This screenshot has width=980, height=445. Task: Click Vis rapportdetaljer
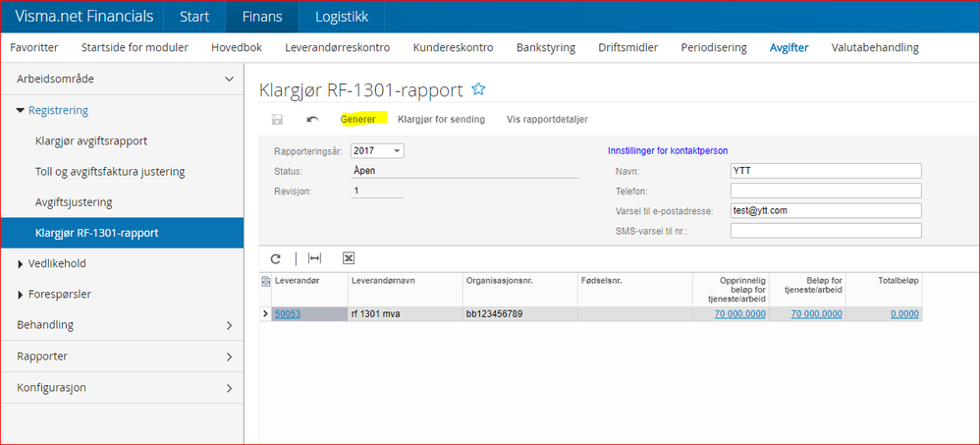[x=548, y=119]
